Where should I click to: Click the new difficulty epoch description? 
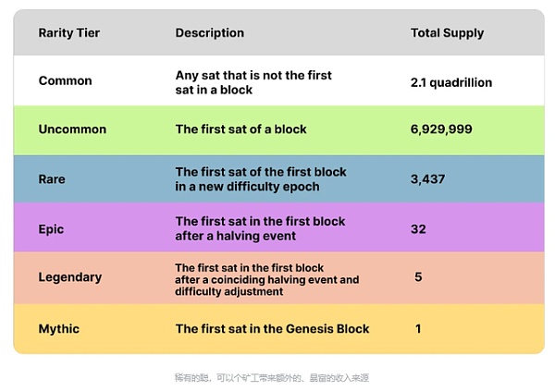pos(261,178)
